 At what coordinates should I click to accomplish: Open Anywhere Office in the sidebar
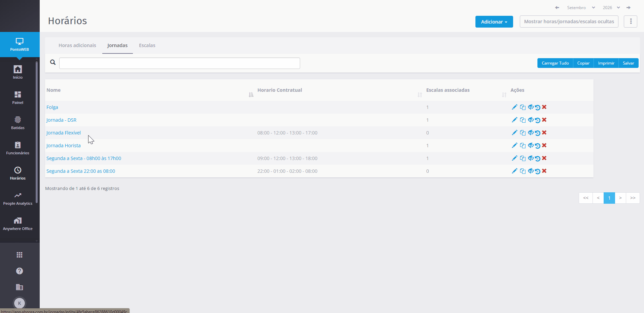[18, 224]
